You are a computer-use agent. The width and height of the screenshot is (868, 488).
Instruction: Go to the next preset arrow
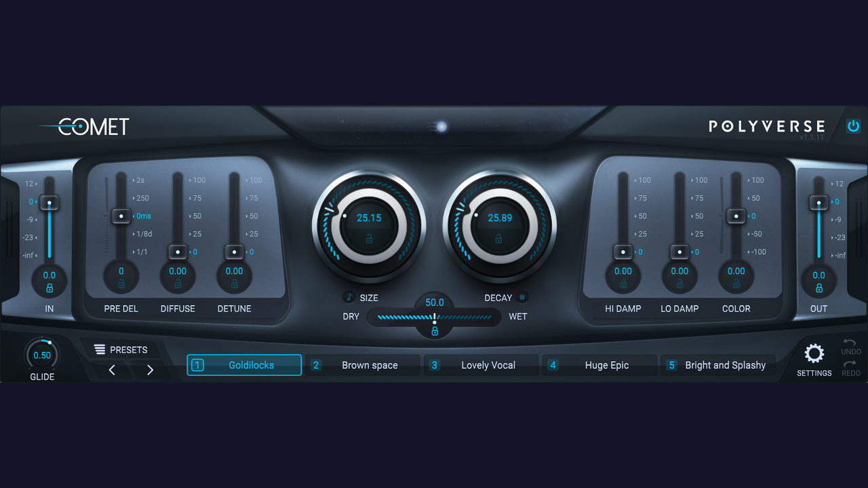coord(150,370)
